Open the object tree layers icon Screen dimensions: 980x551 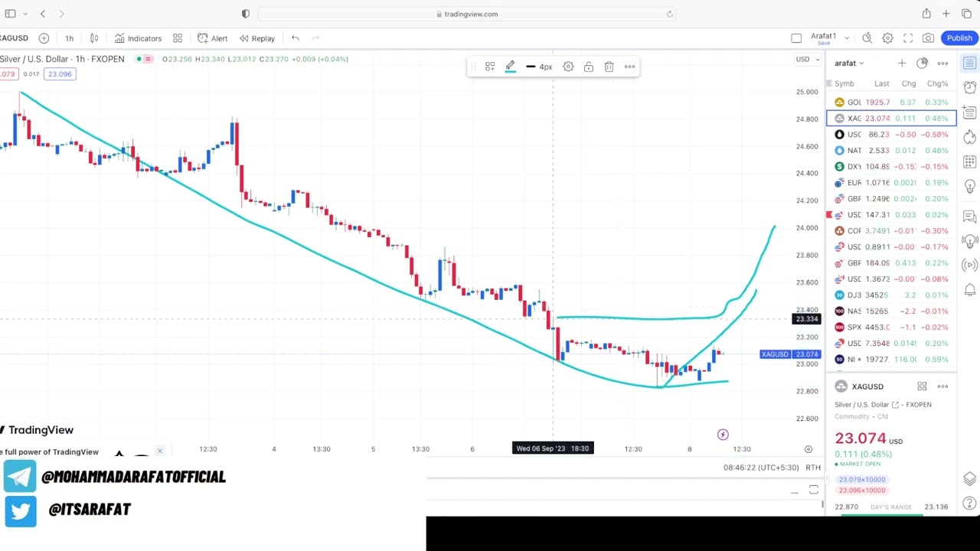point(970,479)
